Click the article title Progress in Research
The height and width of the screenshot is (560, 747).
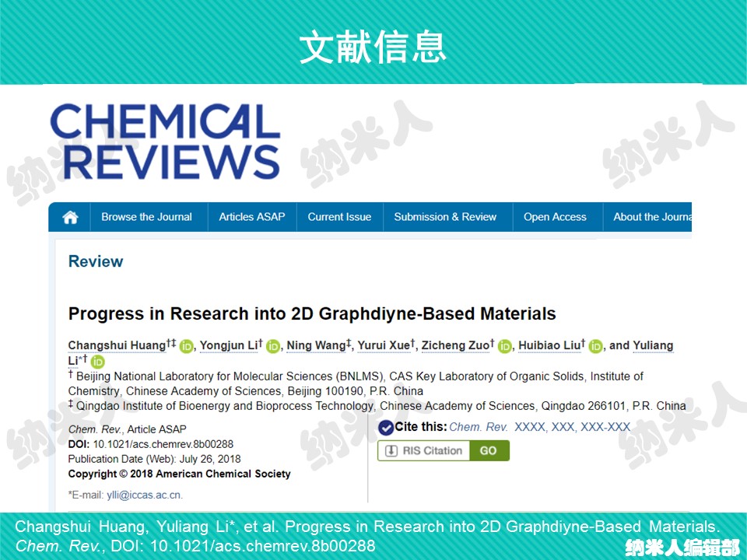tap(312, 313)
